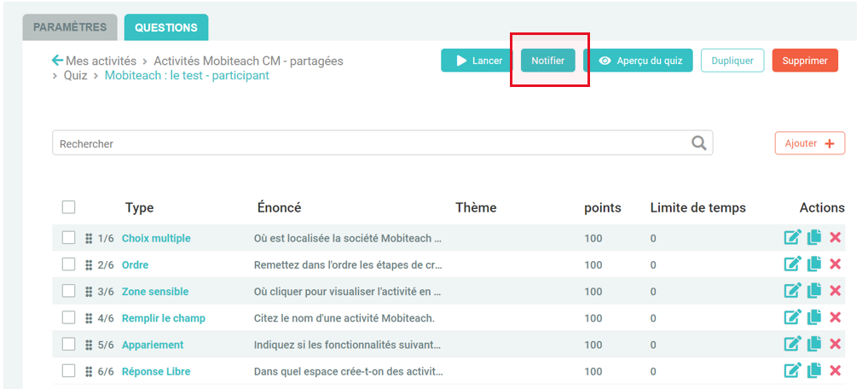The width and height of the screenshot is (868, 389).
Task: Click the back arrow before Mes activités
Action: (57, 61)
